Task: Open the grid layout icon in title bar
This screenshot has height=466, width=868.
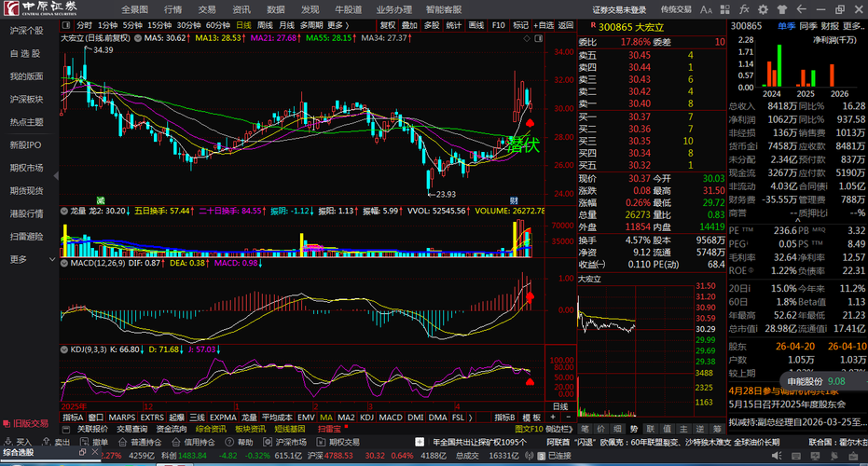Action: click(x=725, y=9)
